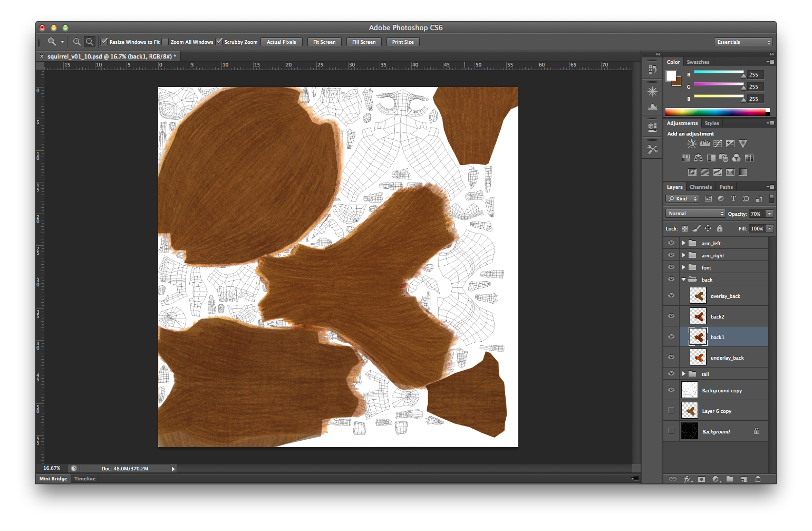Open the Essentials workspace dropdown
The width and height of the screenshot is (812, 531).
pos(743,42)
